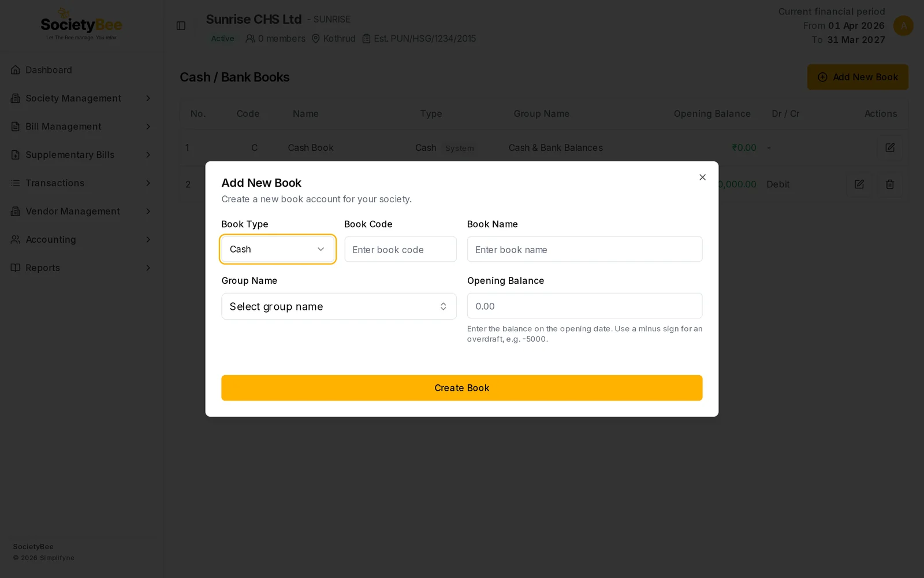This screenshot has width=924, height=578.
Task: Click the Cash Book name cell
Action: [311, 148]
